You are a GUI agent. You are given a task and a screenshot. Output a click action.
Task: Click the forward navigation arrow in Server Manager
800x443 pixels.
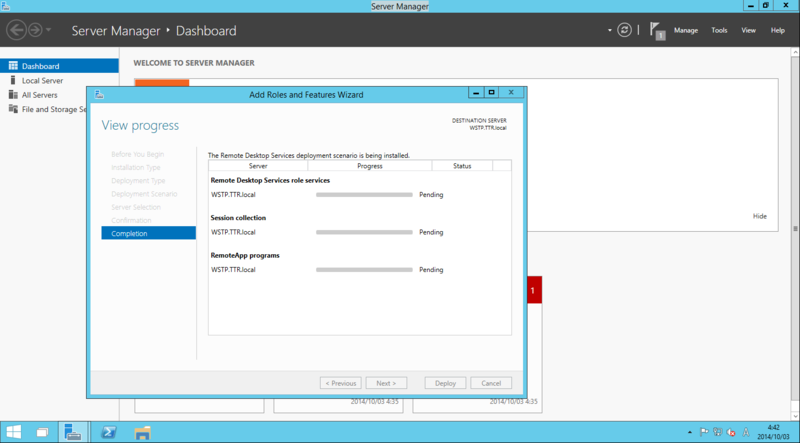35,30
